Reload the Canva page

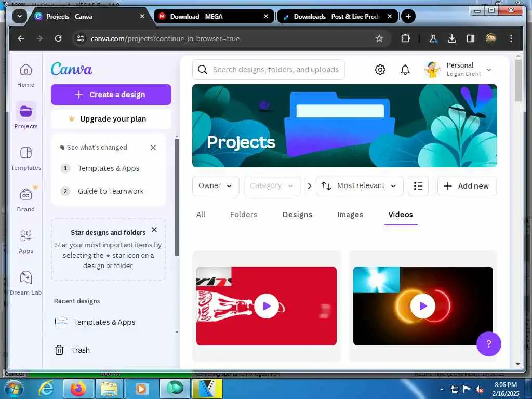tap(58, 38)
